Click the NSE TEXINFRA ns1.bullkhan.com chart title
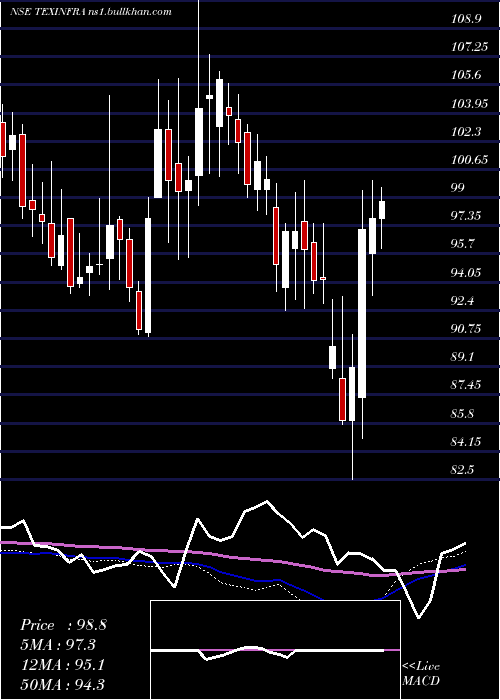The image size is (500, 700). [91, 12]
